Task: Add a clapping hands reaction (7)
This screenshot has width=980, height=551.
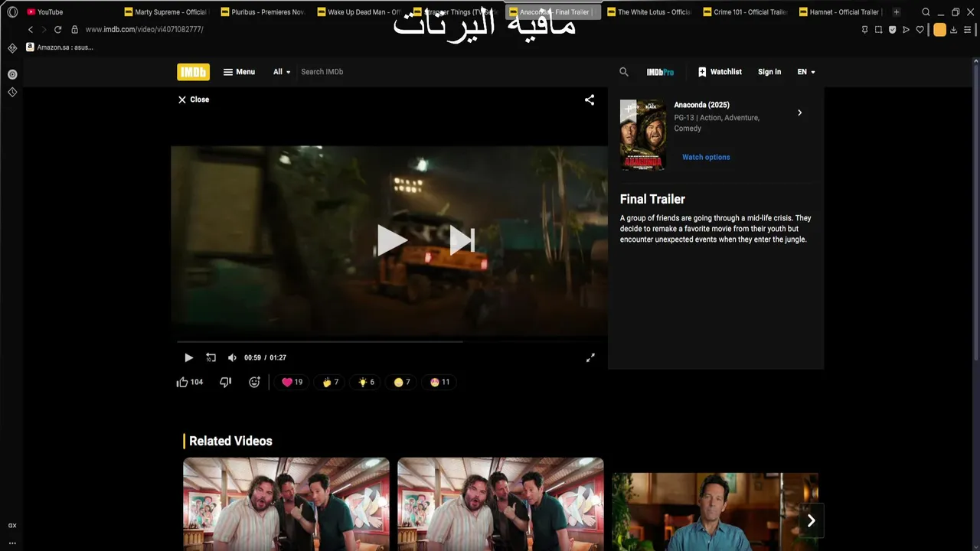Action: (331, 382)
